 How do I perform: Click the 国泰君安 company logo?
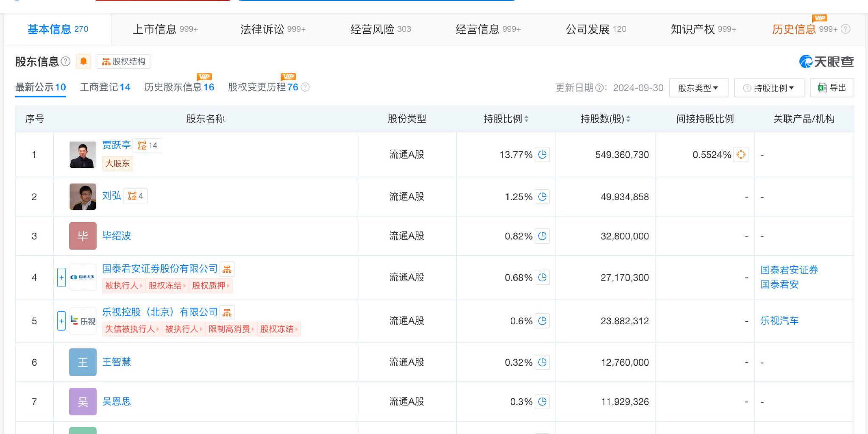click(83, 278)
